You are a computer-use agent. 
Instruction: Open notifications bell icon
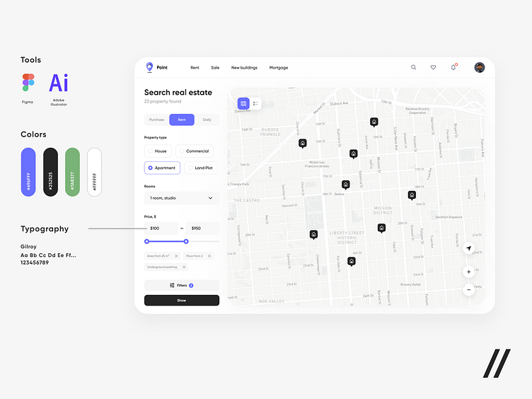pyautogui.click(x=453, y=68)
